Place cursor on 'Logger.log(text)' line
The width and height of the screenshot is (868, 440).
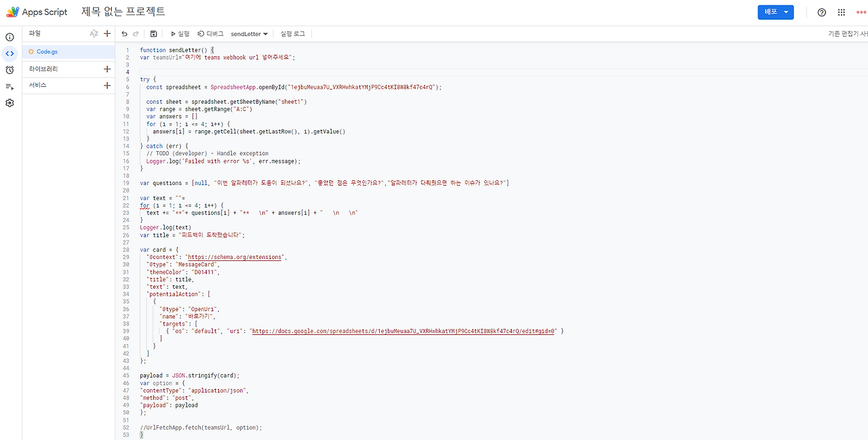coord(165,227)
